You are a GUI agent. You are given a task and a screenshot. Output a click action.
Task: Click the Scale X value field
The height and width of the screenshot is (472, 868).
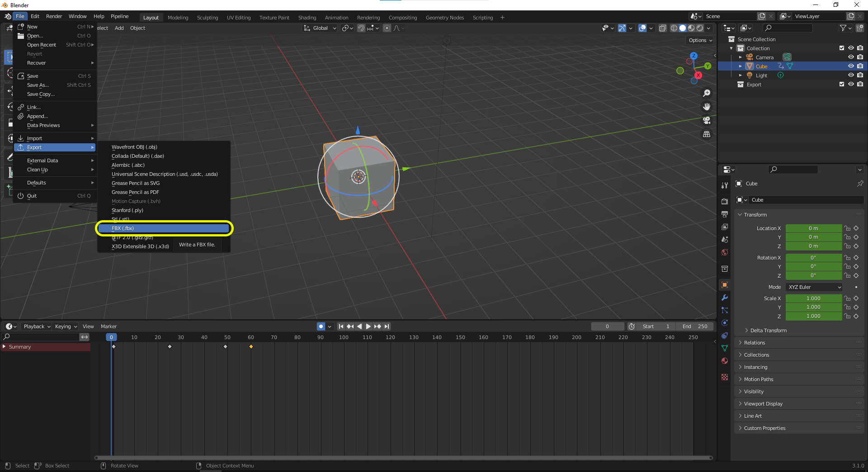tap(813, 298)
